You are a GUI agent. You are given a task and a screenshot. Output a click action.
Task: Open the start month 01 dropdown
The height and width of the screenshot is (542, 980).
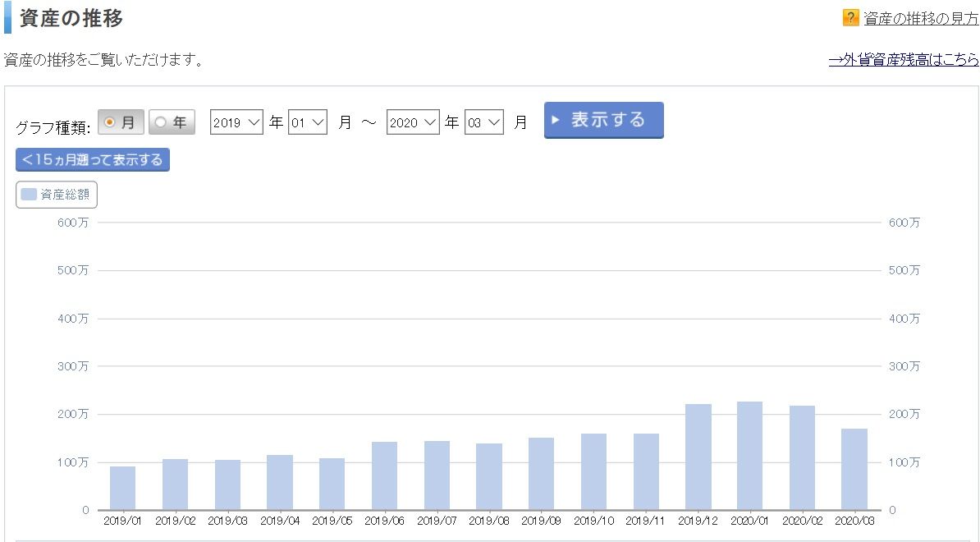pos(307,122)
